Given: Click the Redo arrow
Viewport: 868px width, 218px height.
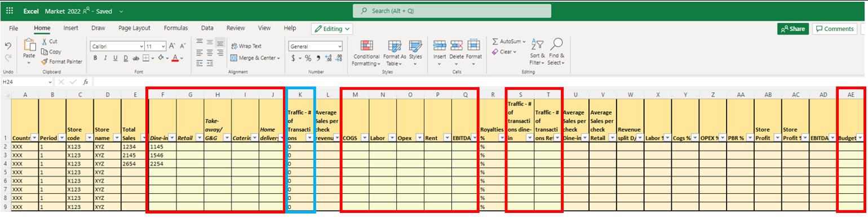Looking at the screenshot, I should pos(8,57).
